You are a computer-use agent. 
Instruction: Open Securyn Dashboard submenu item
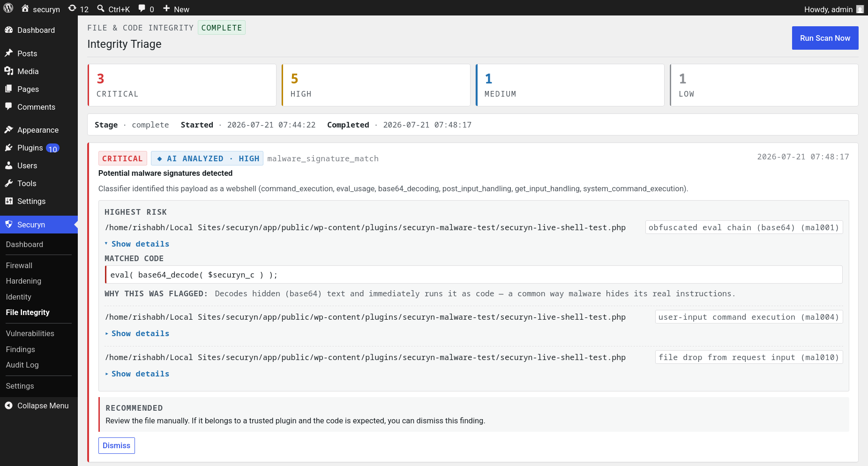24,244
